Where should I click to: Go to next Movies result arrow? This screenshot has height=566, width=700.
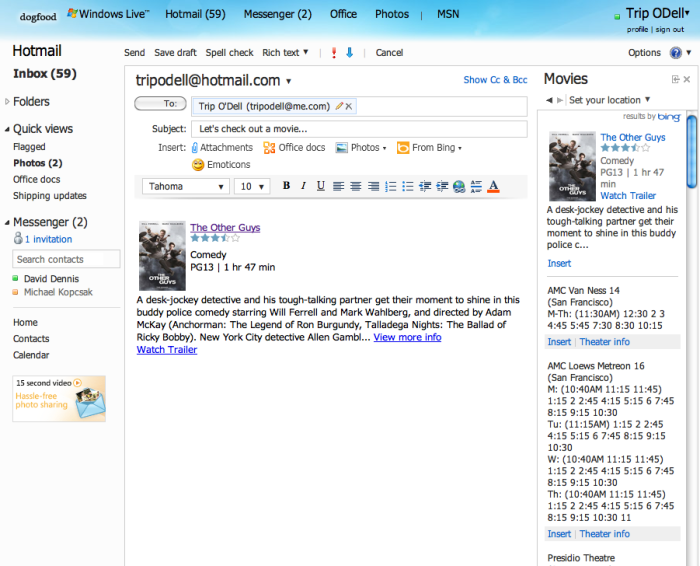(x=560, y=100)
